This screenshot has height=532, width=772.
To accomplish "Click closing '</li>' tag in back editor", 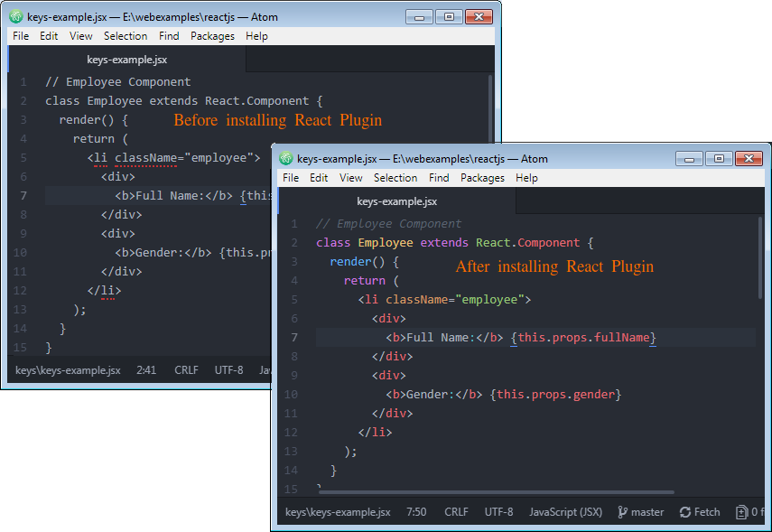I will (x=104, y=291).
